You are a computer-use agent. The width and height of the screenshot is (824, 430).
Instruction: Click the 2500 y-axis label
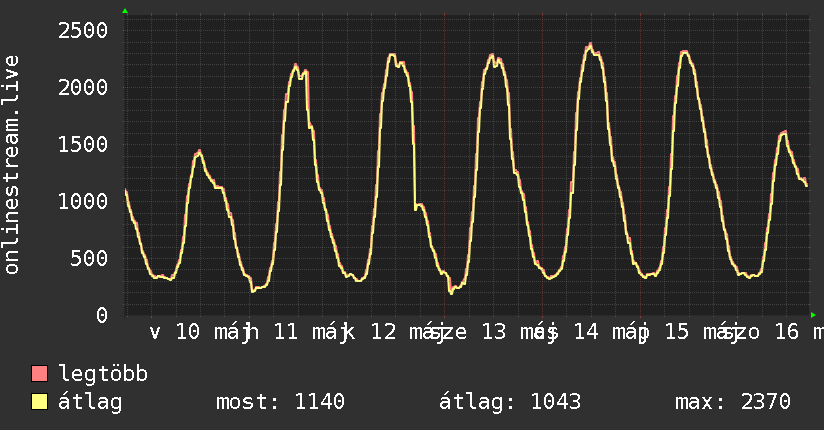tap(83, 30)
